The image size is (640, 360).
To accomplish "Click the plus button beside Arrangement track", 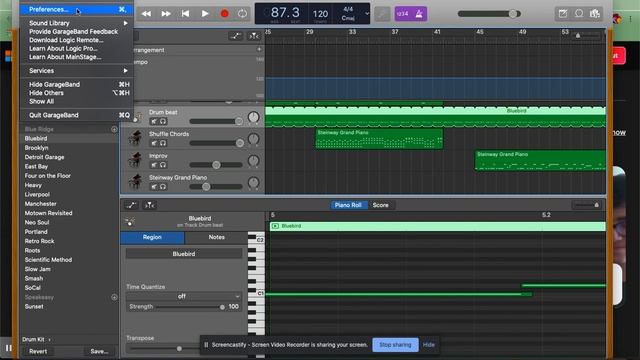I will click(x=259, y=49).
